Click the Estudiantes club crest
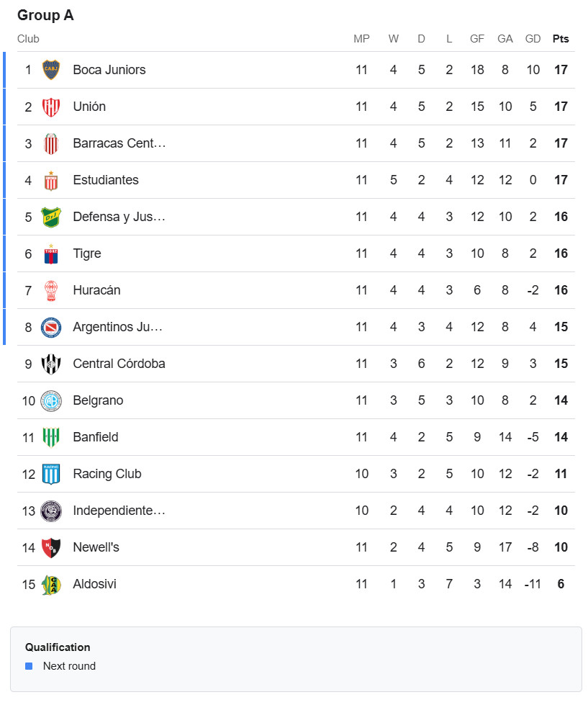Screen dimensions: 588x705 click(x=50, y=180)
